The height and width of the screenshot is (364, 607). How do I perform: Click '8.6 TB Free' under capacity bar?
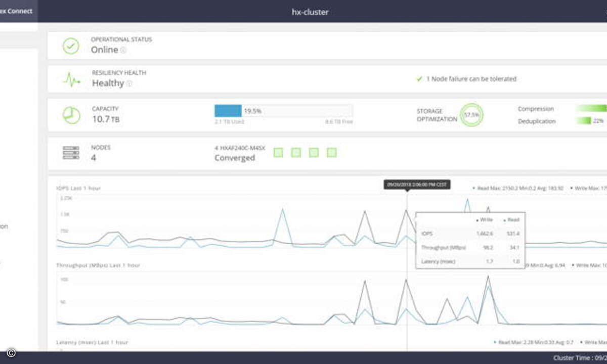(x=339, y=122)
